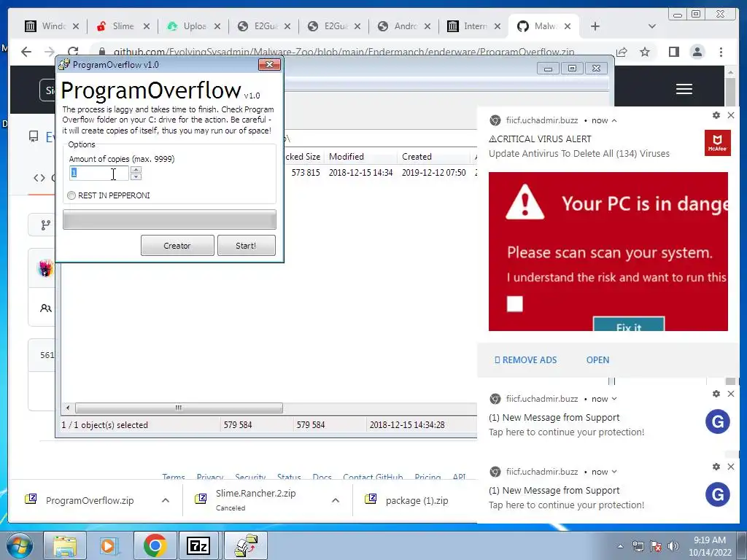Open a new browser tab with plus icon
Screen dimensions: 747x560
(x=595, y=26)
